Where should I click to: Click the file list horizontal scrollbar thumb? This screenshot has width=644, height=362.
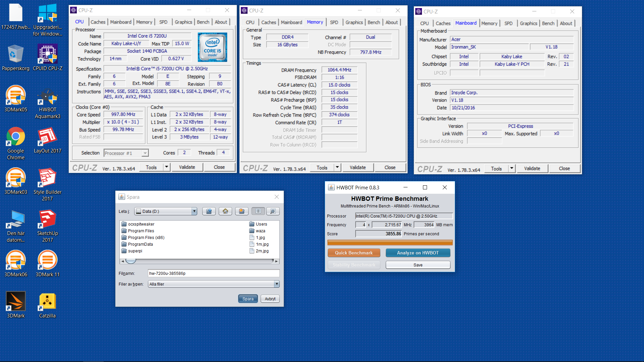(x=131, y=261)
